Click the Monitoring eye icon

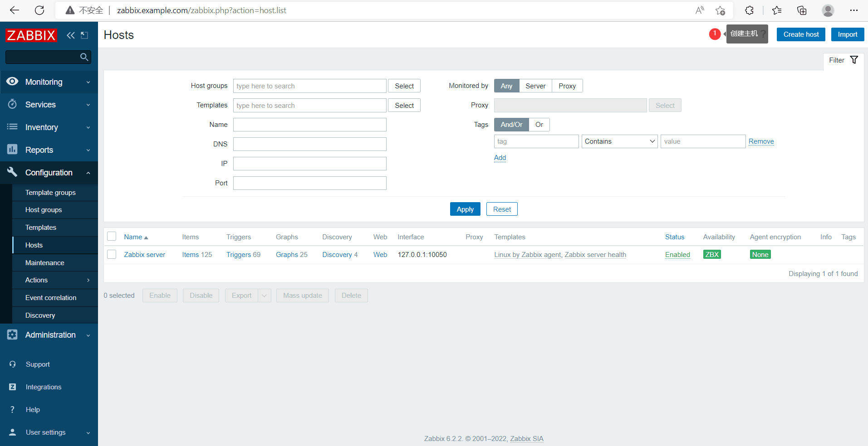(12, 82)
